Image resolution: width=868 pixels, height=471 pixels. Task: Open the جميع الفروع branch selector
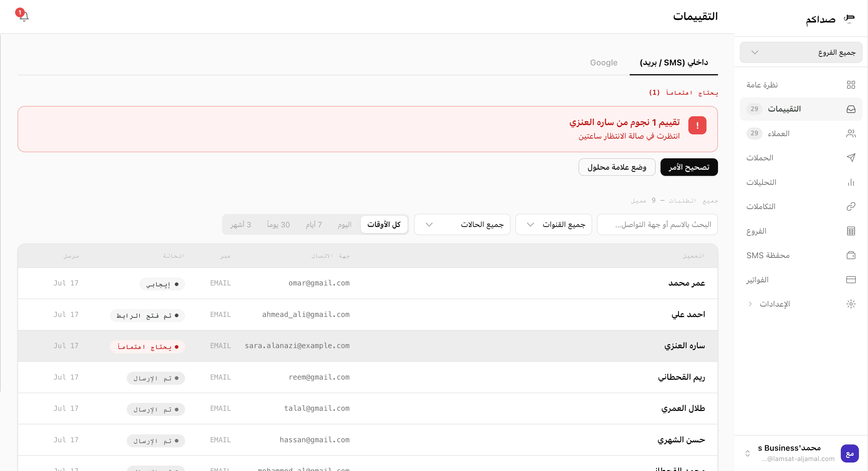(801, 52)
